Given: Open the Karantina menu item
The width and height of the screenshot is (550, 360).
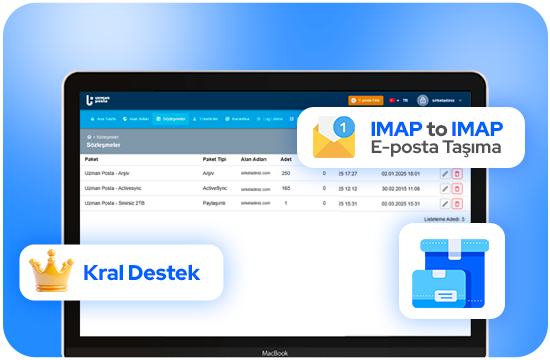Looking at the screenshot, I should point(237,119).
